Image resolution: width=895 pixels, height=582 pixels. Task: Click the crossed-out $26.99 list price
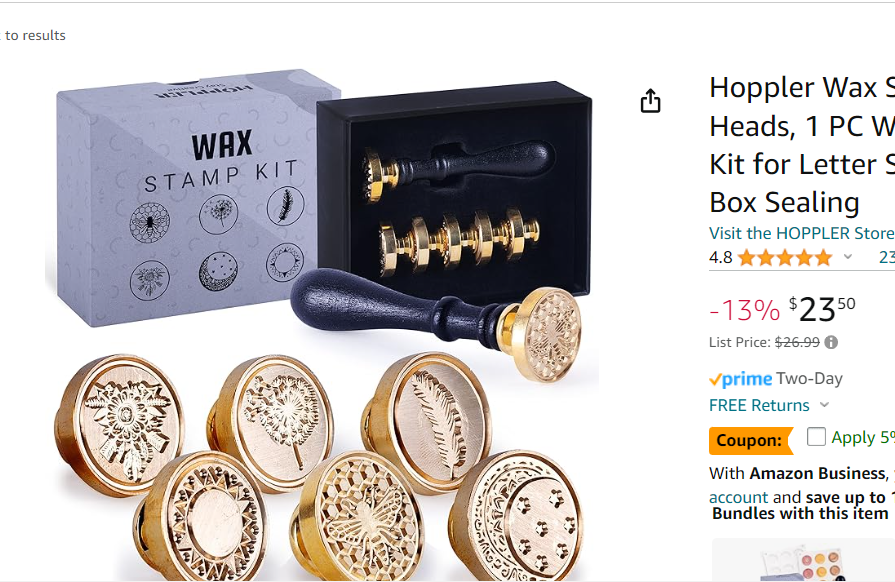point(797,342)
